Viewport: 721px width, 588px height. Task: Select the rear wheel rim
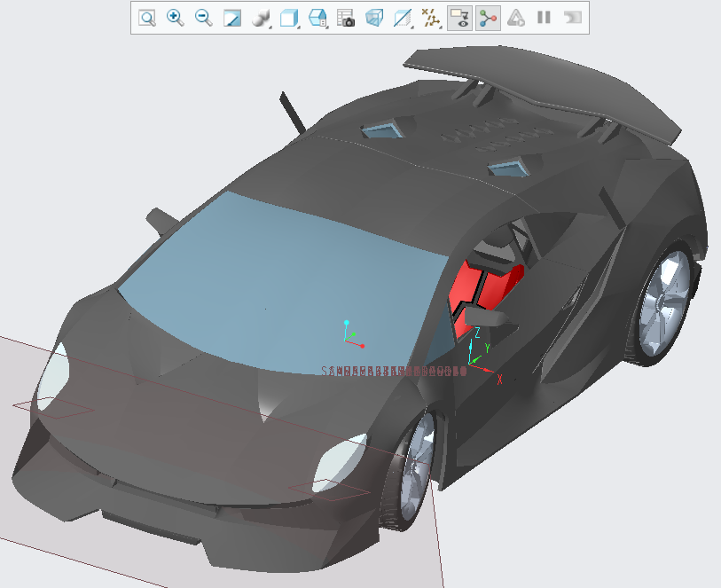pyautogui.click(x=665, y=304)
